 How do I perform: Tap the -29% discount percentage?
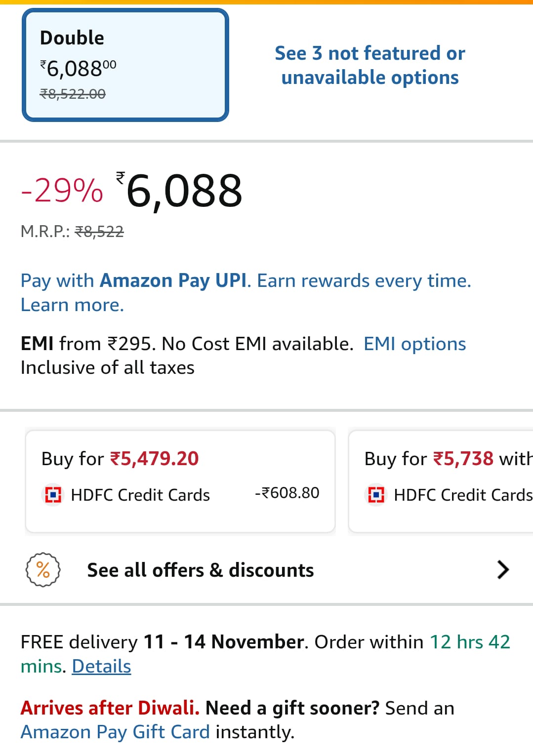pos(62,191)
